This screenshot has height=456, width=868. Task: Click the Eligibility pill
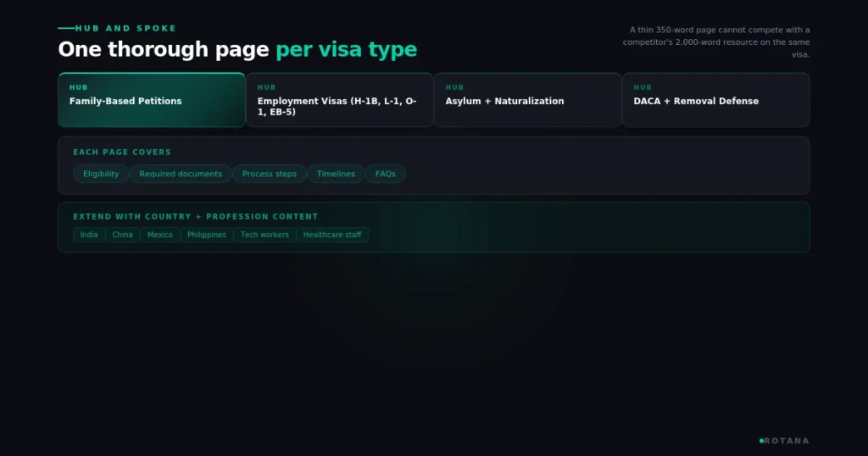101,174
